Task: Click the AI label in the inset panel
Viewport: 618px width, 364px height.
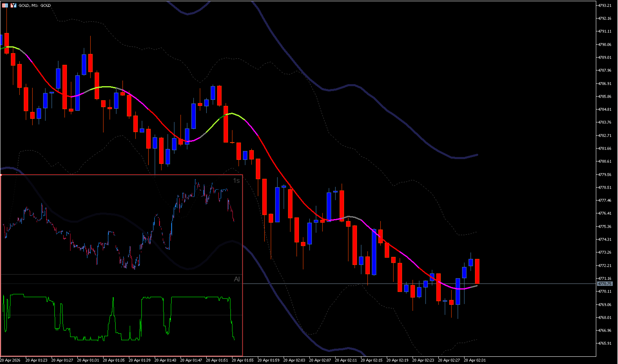Action: (x=237, y=279)
